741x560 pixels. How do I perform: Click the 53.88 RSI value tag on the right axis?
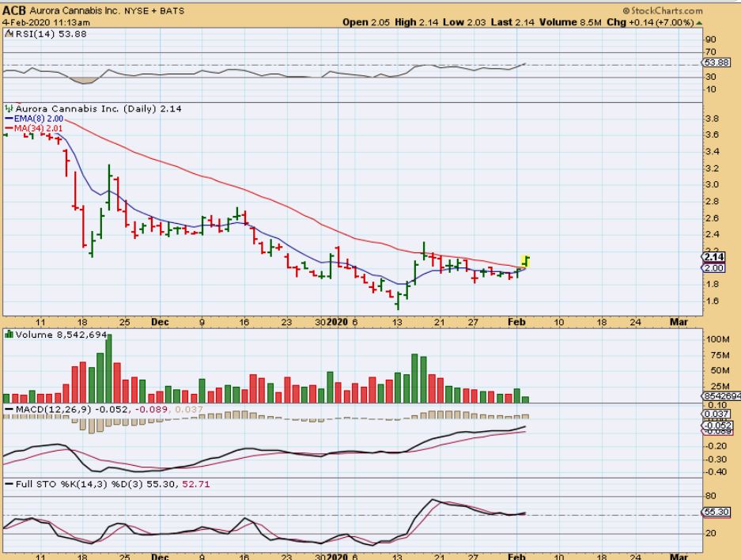(x=716, y=62)
